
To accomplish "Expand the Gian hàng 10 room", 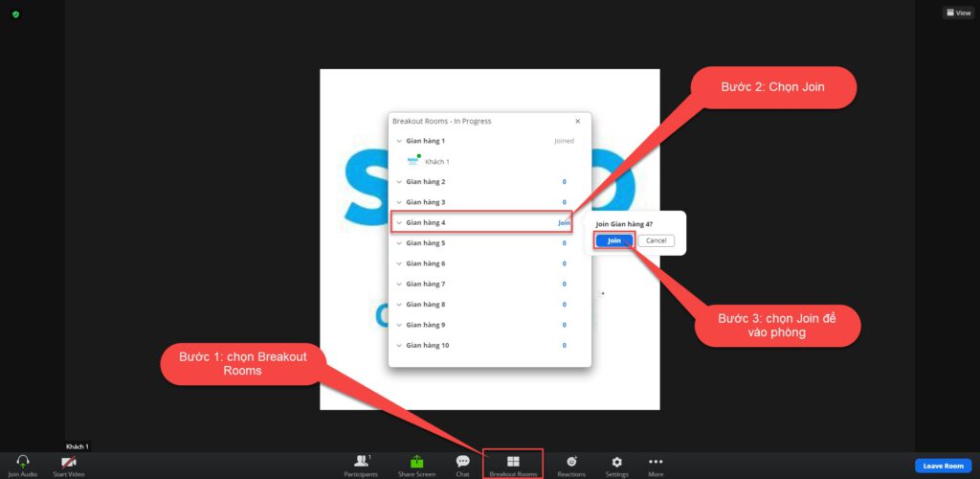I will tap(399, 346).
